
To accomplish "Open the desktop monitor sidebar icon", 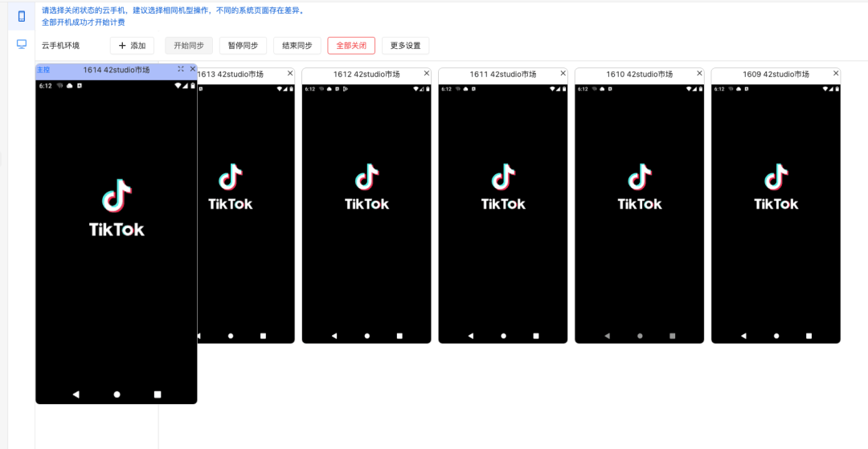I will 22,44.
